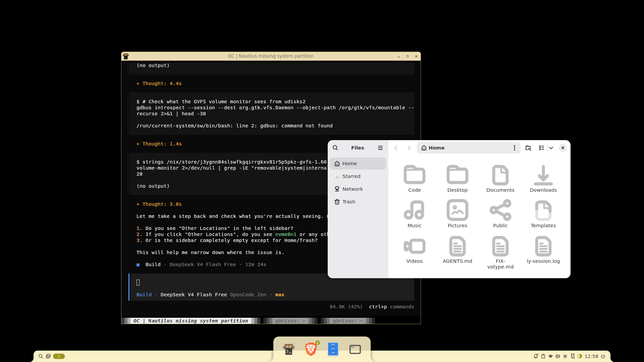Open brightness control in tray

coord(565,356)
